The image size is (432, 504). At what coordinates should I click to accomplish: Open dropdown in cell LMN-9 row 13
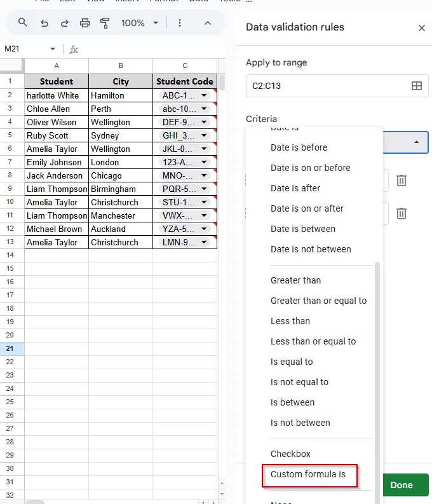click(204, 242)
